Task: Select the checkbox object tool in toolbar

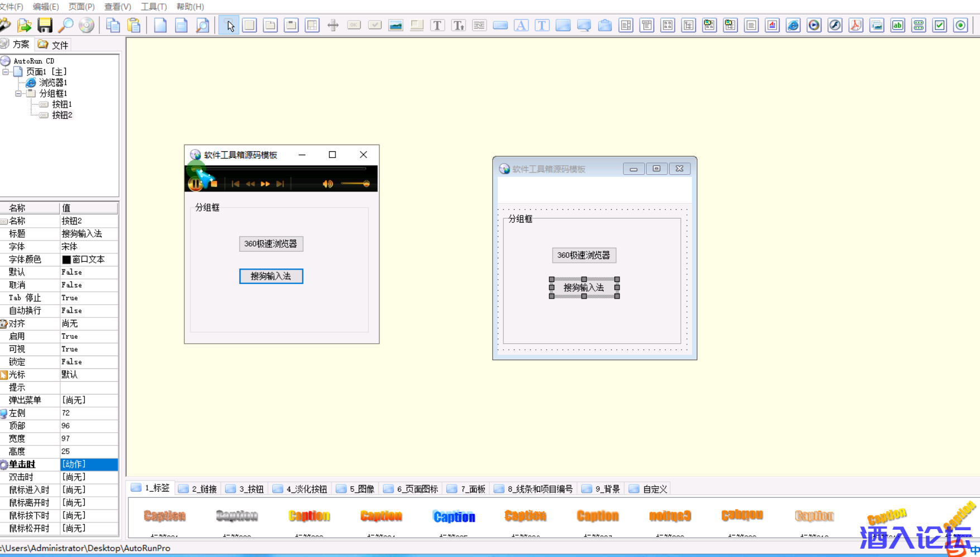Action: 940,25
